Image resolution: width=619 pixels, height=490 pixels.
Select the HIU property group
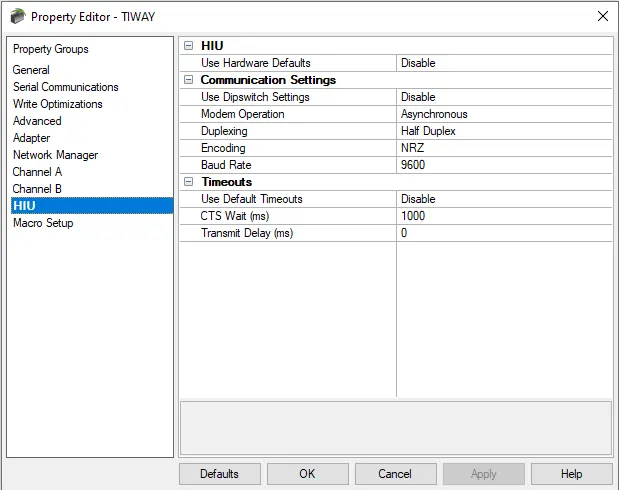click(x=92, y=206)
